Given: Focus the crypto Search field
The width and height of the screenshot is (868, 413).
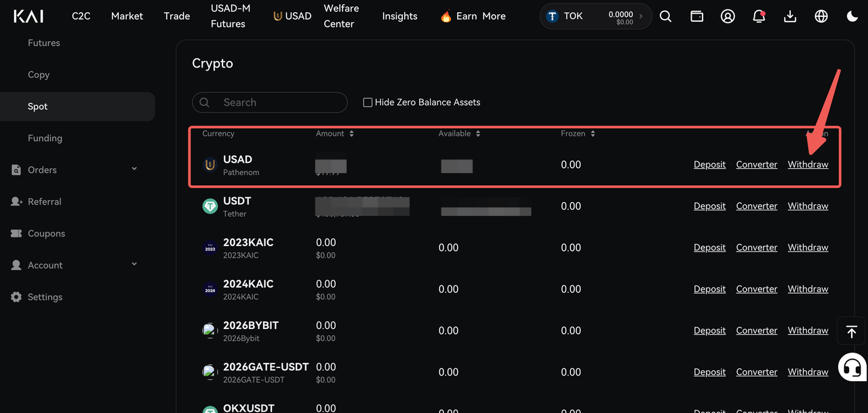Looking at the screenshot, I should pos(270,102).
